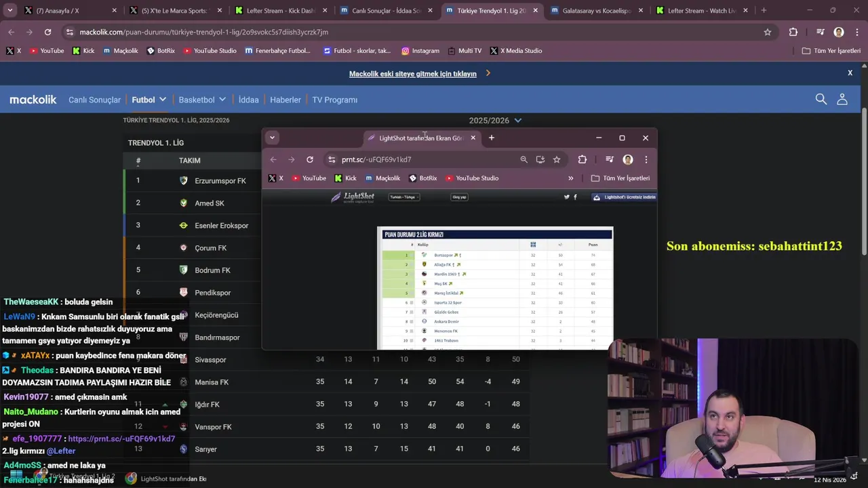
Task: Open Instagram bookmark in main bookmarks bar
Action: coord(420,51)
